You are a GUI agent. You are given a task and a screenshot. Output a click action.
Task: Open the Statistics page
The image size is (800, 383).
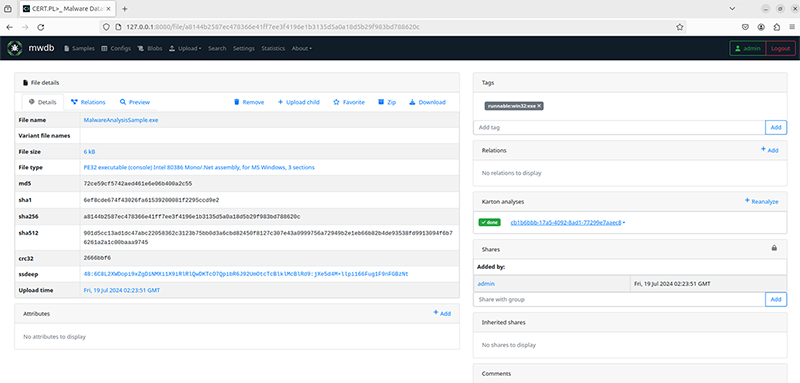click(273, 48)
